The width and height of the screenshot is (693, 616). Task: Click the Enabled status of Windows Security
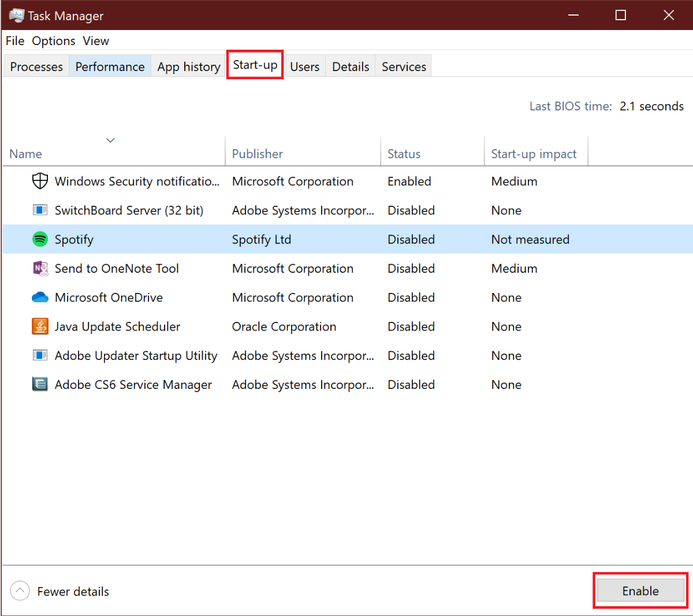pos(409,181)
